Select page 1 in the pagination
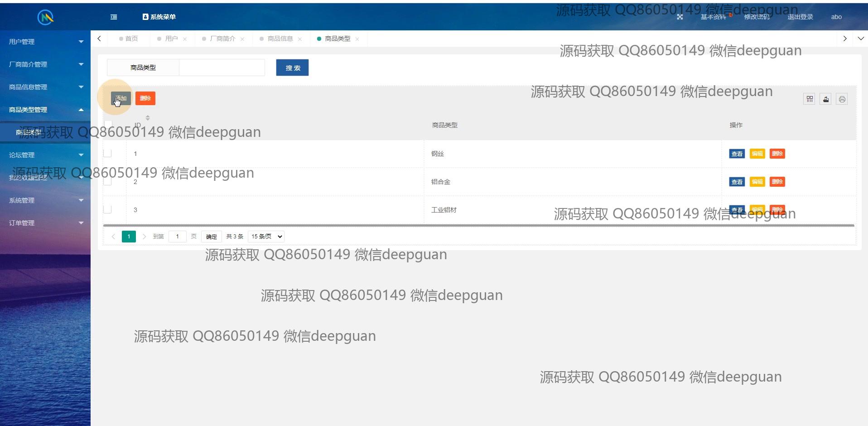Viewport: 868px width, 426px height. click(129, 237)
